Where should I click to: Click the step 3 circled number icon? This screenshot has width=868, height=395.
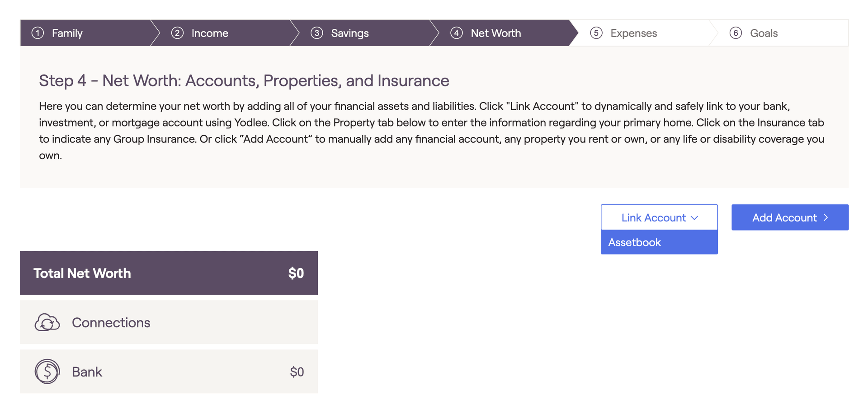[317, 33]
